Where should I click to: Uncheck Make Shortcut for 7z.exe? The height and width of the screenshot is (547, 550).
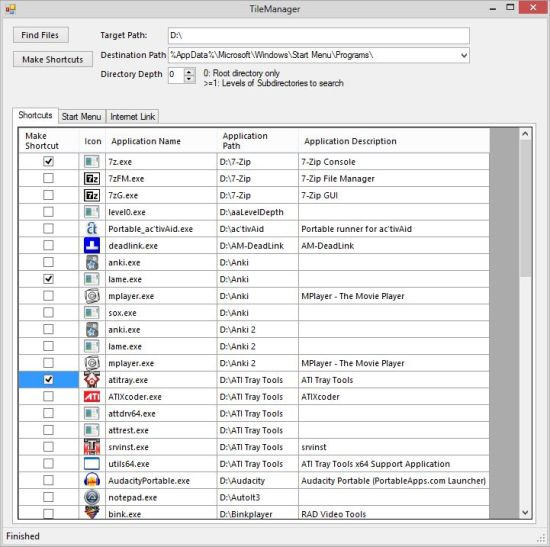pyautogui.click(x=48, y=161)
